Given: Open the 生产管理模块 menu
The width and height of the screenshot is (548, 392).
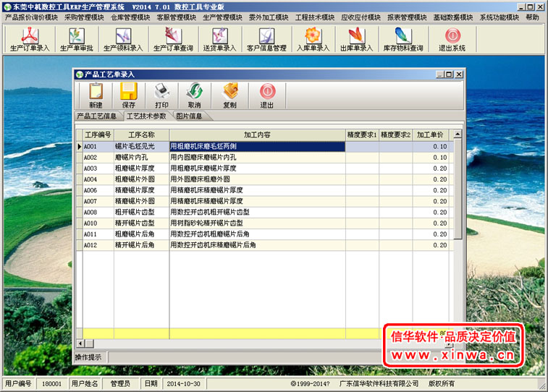Looking at the screenshot, I should tap(223, 17).
